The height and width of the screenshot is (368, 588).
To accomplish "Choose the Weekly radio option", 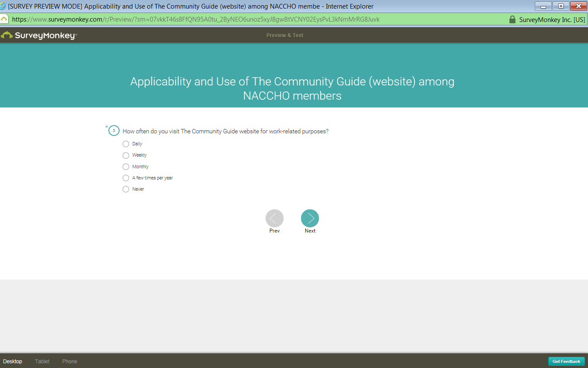I will (x=126, y=155).
